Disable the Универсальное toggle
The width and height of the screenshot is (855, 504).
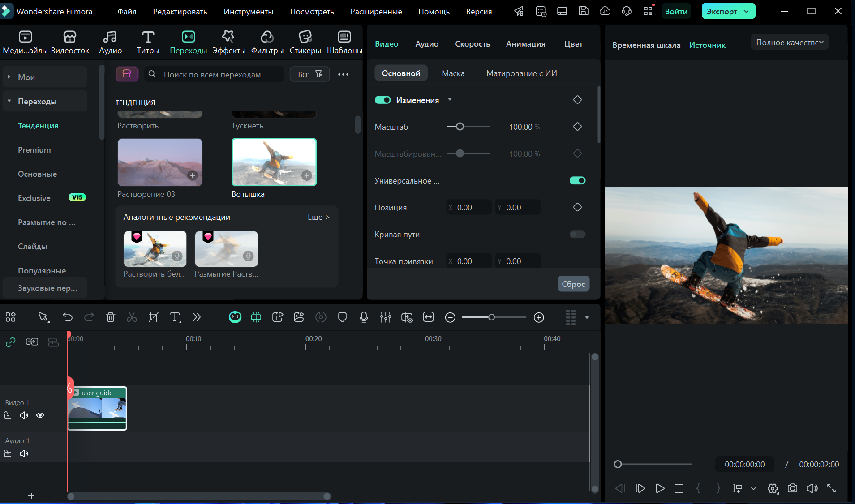click(577, 180)
